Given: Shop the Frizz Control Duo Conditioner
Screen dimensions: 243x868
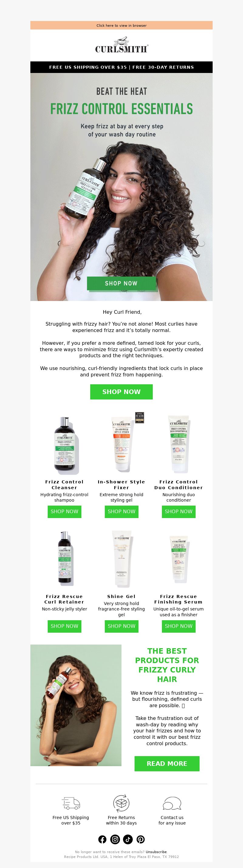Looking at the screenshot, I should pos(179,511).
